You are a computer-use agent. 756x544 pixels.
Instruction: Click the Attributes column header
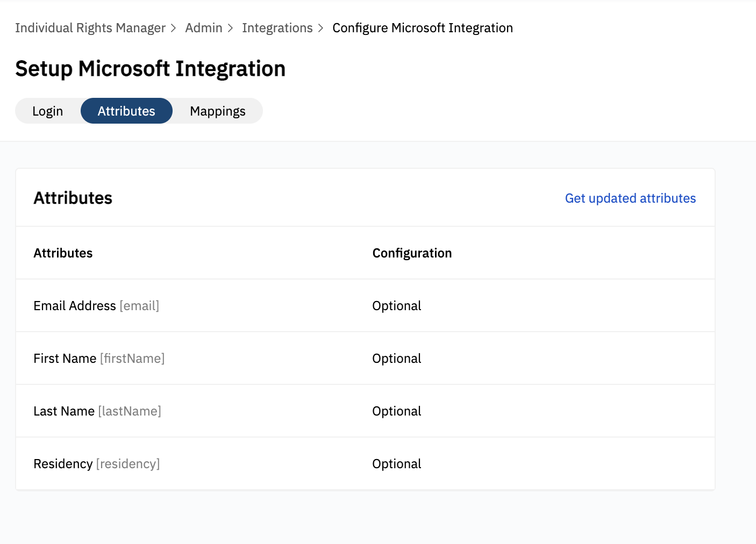(x=63, y=253)
